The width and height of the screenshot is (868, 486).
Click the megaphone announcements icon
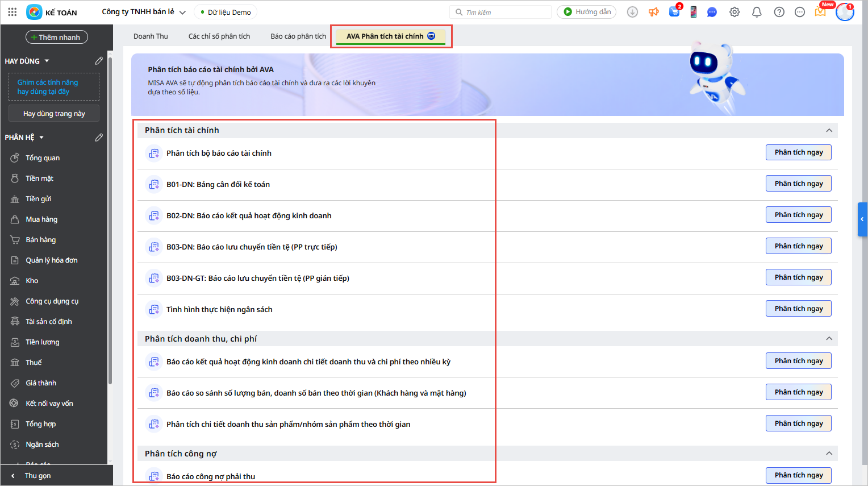[x=654, y=12]
